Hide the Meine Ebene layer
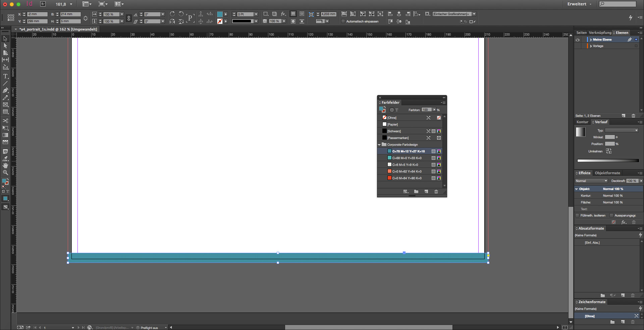644x330 pixels. 578,40
